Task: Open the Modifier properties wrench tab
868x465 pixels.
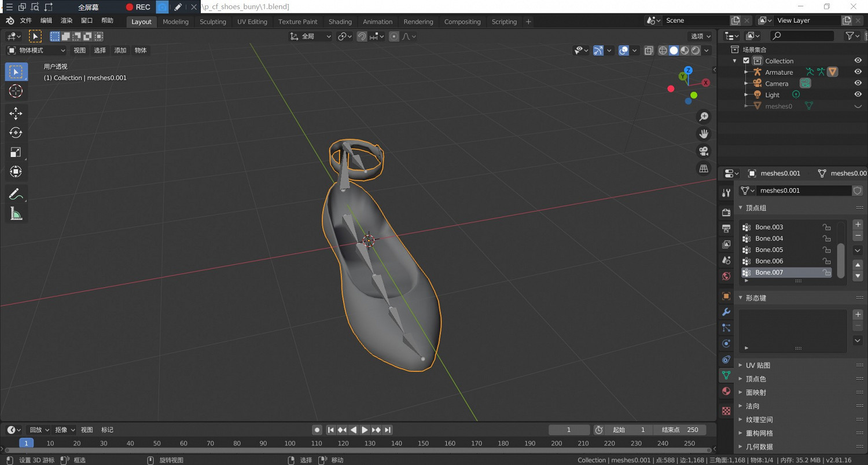Action: point(726,312)
